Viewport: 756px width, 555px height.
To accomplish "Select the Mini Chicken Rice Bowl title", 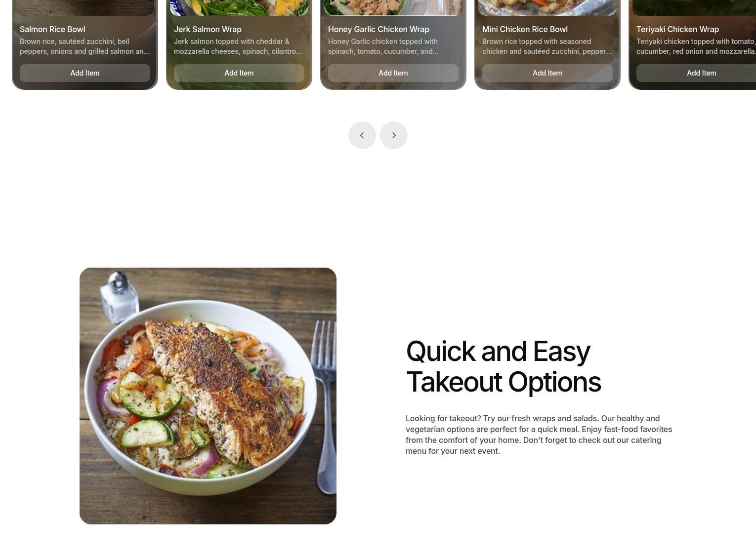I will pos(525,30).
